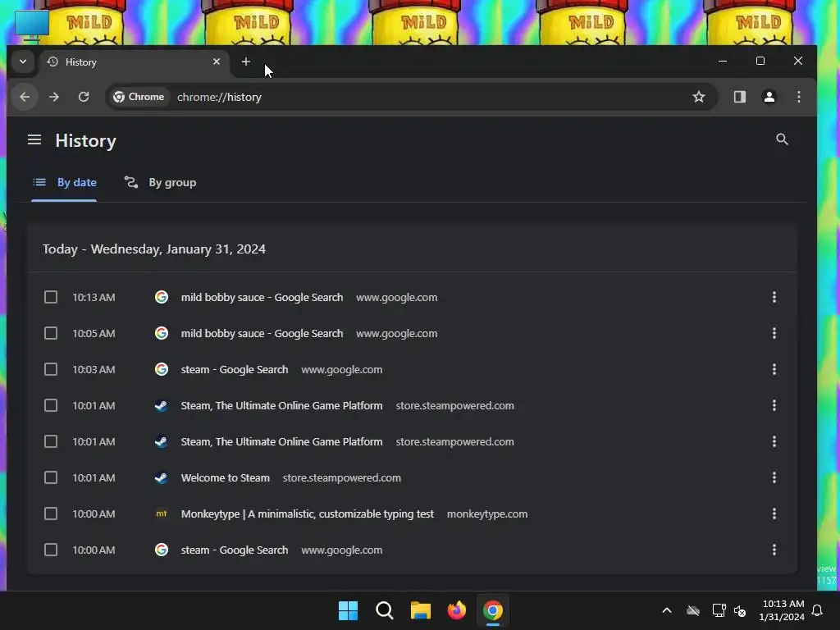
Task: Click the Chrome site info chip
Action: click(139, 97)
